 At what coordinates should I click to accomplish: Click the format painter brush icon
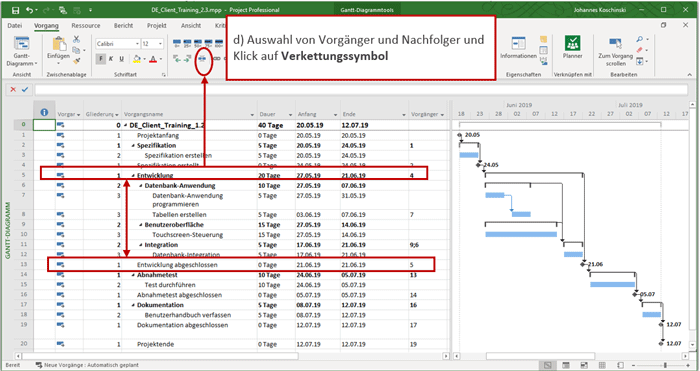click(x=76, y=60)
